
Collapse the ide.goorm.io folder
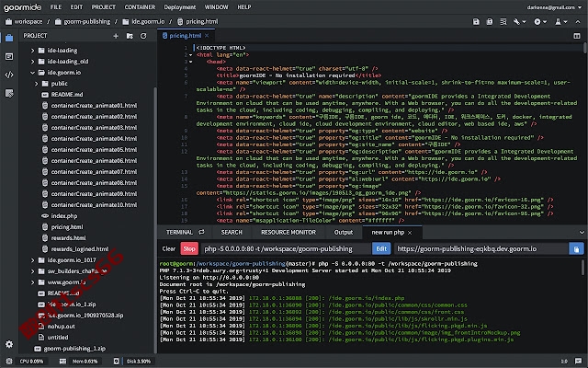33,73
